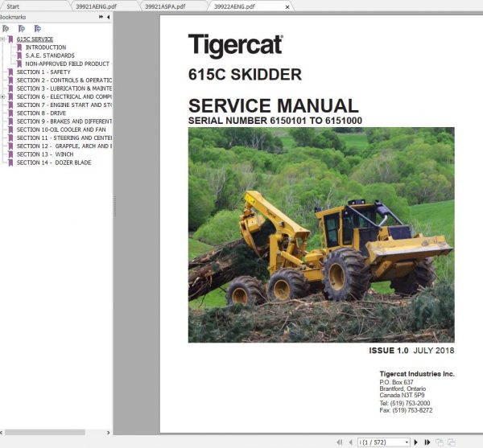Viewport: 483px width, 448px height.
Task: Open the Bookmarks panel double-arrow options
Action: pyautogui.click(x=101, y=17)
